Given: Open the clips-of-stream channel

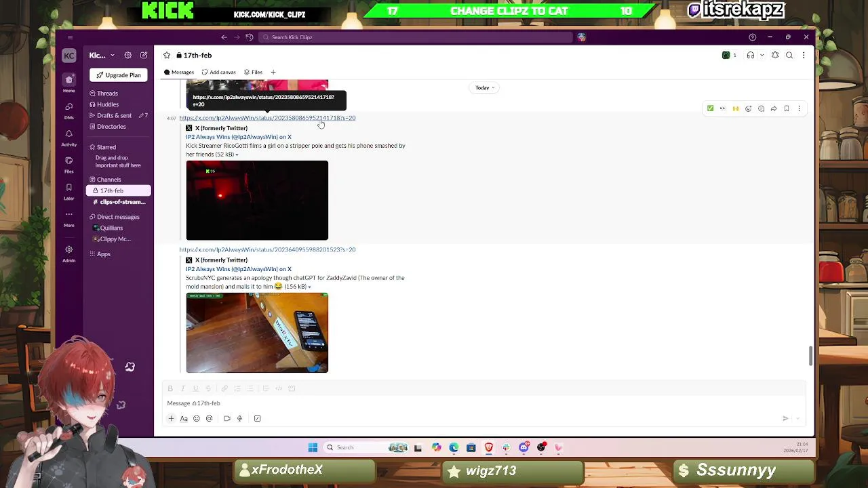Looking at the screenshot, I should point(119,202).
